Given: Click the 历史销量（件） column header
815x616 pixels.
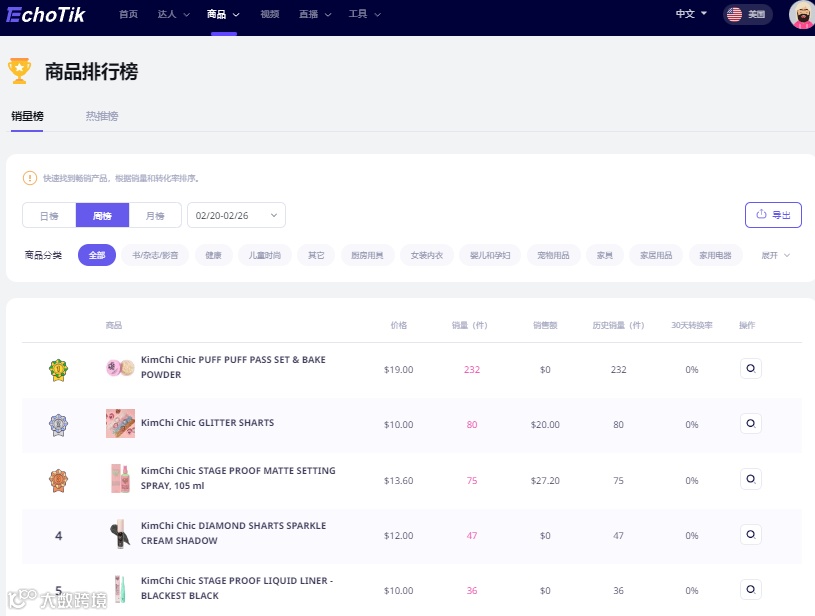Looking at the screenshot, I should [x=619, y=325].
